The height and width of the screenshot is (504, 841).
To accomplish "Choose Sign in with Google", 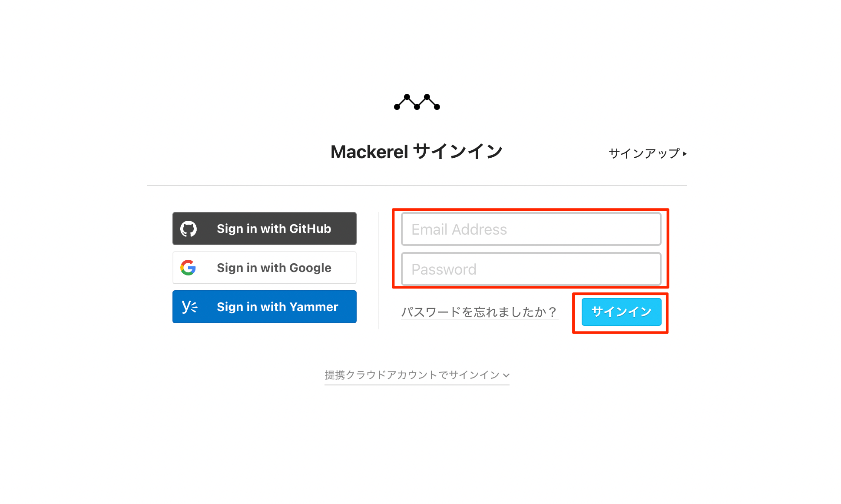I will [265, 268].
